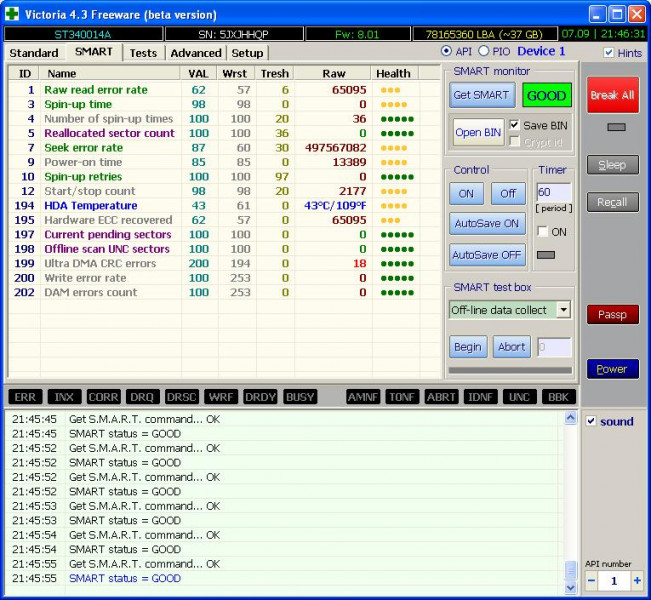The image size is (651, 600).
Task: Toggle the Hints checkbox
Action: [x=609, y=53]
